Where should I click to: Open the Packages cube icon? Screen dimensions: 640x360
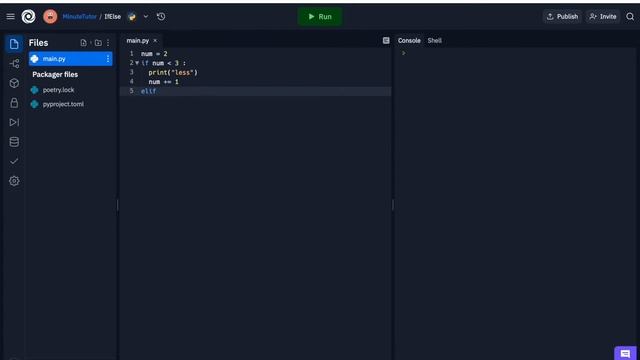pos(14,83)
